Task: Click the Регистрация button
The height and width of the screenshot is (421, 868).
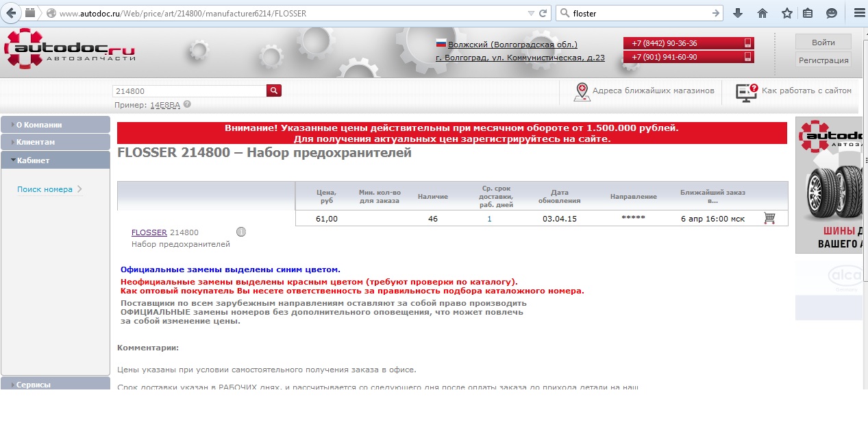Action: point(823,60)
